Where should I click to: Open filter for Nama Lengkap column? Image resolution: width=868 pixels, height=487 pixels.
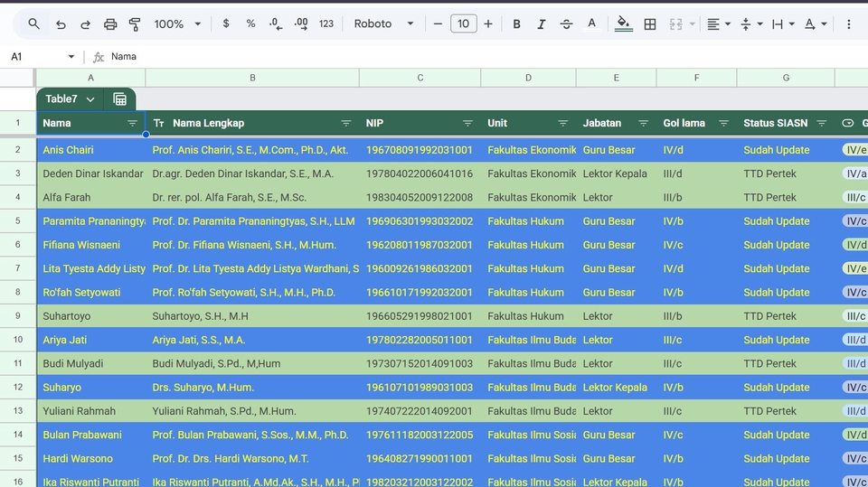[x=346, y=124]
